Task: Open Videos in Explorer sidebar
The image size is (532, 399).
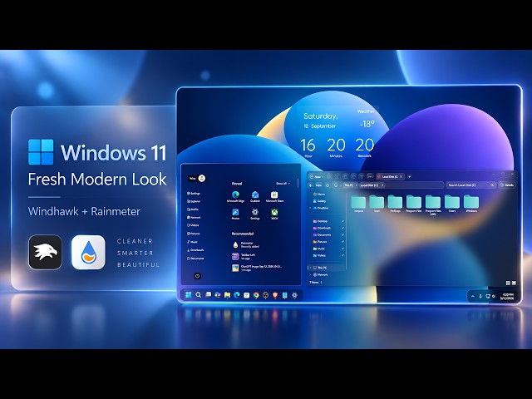Action: click(x=319, y=255)
